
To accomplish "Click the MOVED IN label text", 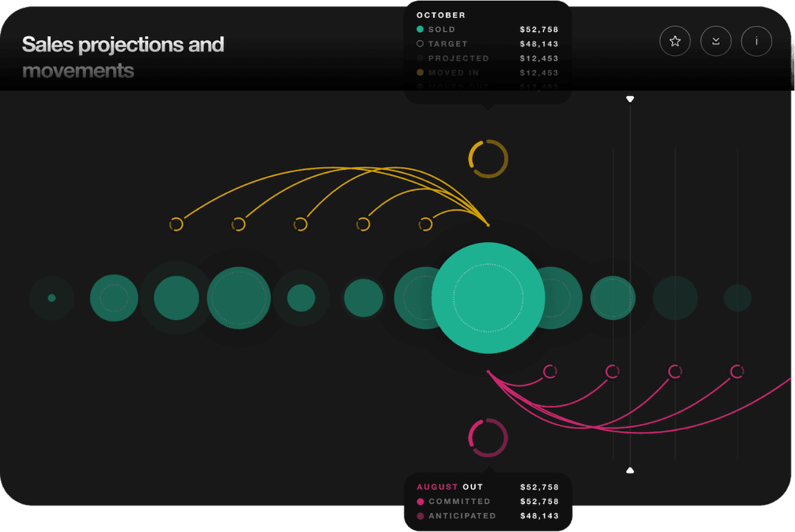I will (453, 73).
